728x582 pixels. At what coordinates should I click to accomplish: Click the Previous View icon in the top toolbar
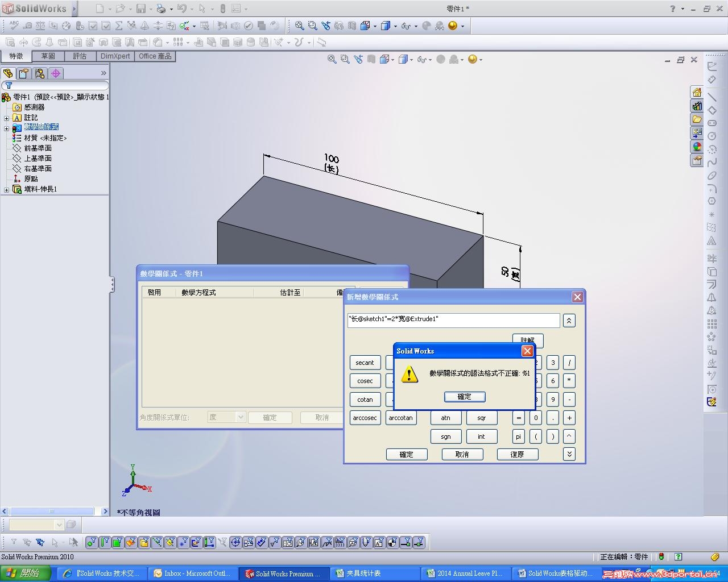click(x=326, y=26)
